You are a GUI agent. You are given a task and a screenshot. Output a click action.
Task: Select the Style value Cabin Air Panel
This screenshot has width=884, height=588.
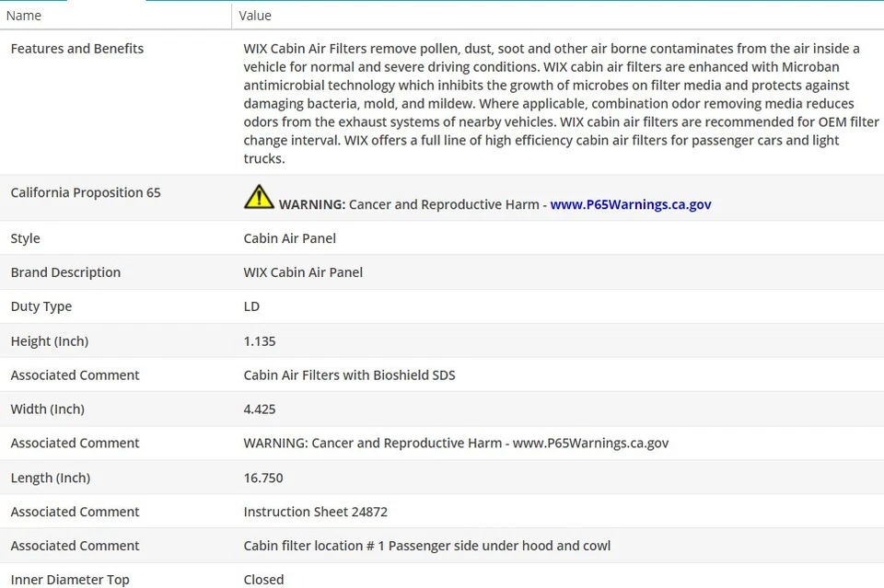click(289, 238)
